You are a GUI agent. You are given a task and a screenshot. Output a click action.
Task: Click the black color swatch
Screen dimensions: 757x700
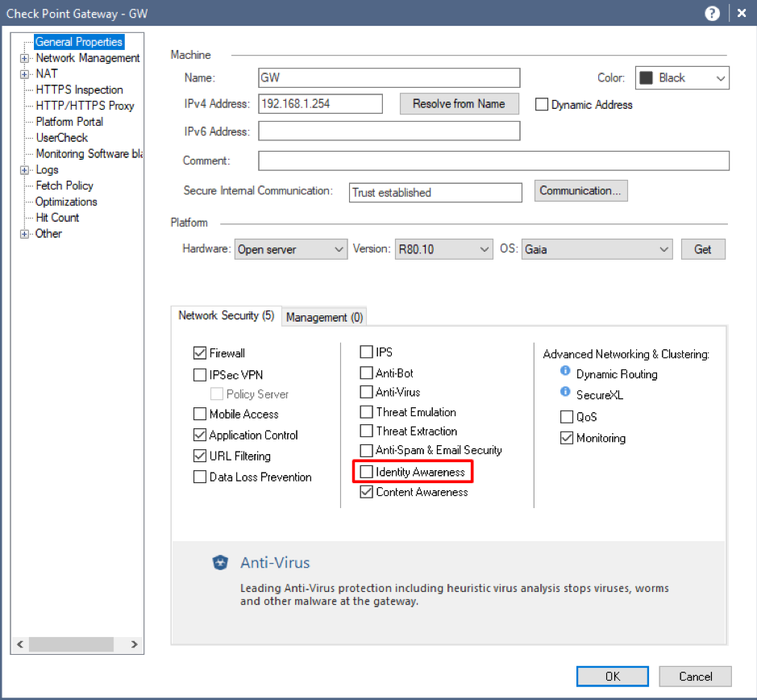click(646, 77)
